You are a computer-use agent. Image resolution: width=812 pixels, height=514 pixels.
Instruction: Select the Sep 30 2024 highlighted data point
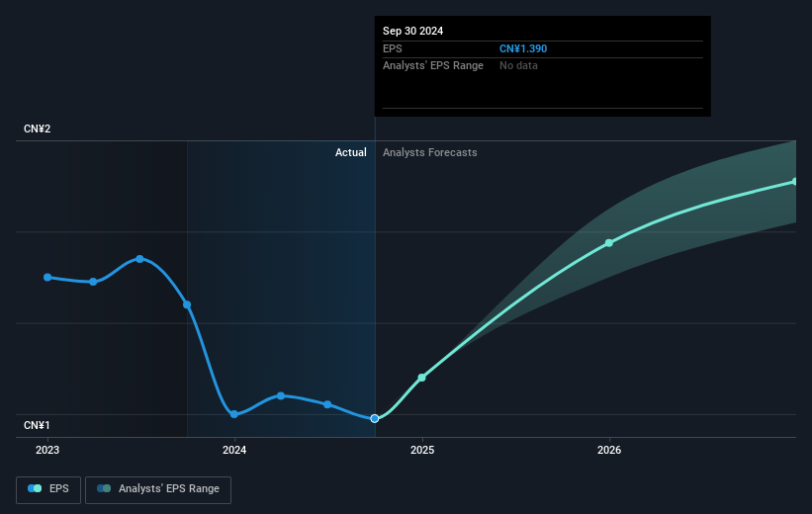[375, 418]
